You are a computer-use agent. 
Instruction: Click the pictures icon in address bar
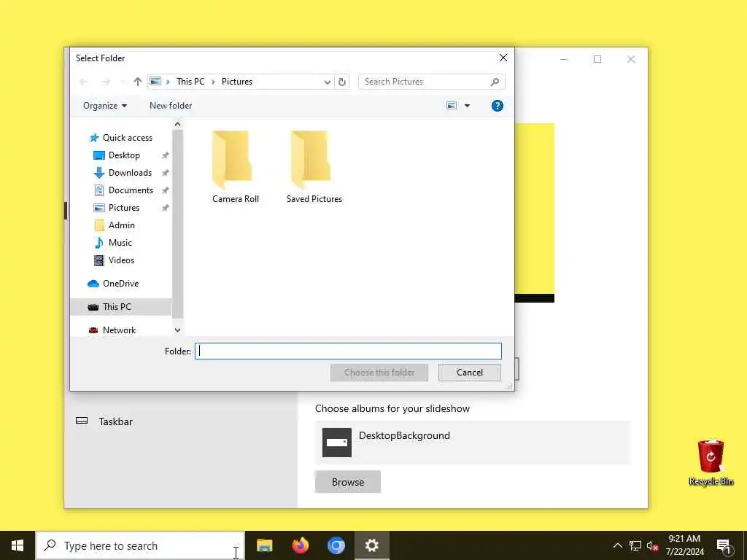(x=155, y=82)
